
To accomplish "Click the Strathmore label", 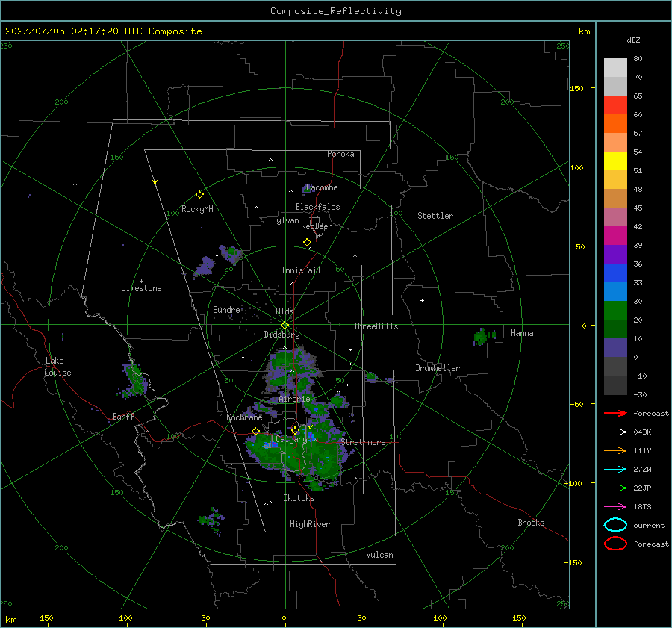I will (363, 442).
